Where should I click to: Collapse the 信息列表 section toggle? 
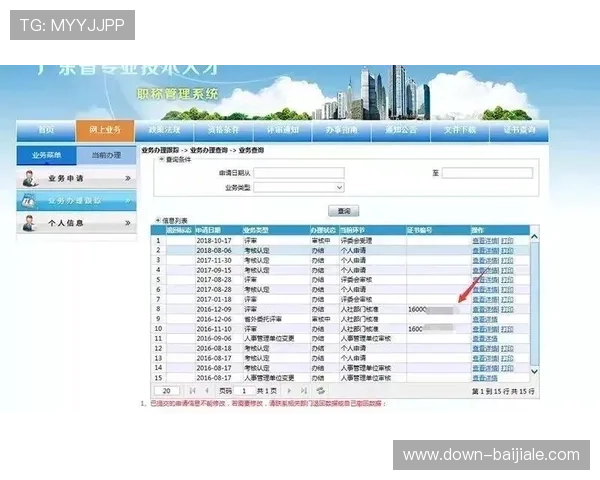pos(158,220)
